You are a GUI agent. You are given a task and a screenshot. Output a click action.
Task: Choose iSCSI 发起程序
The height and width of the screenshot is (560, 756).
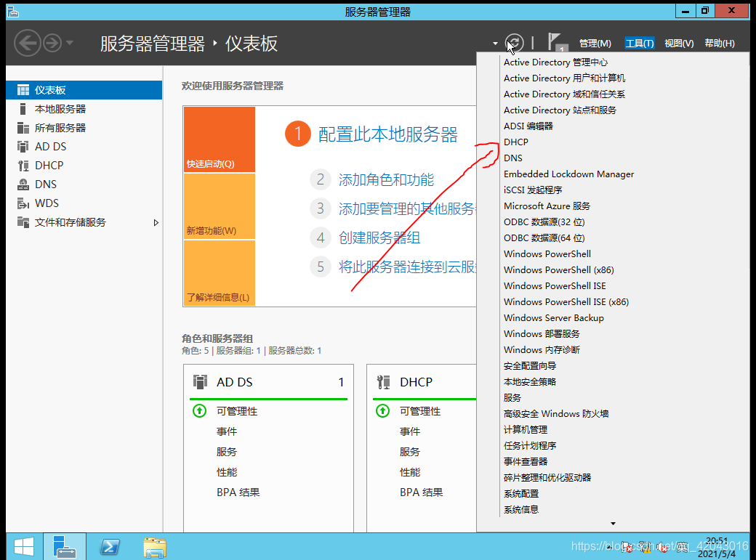coord(533,190)
